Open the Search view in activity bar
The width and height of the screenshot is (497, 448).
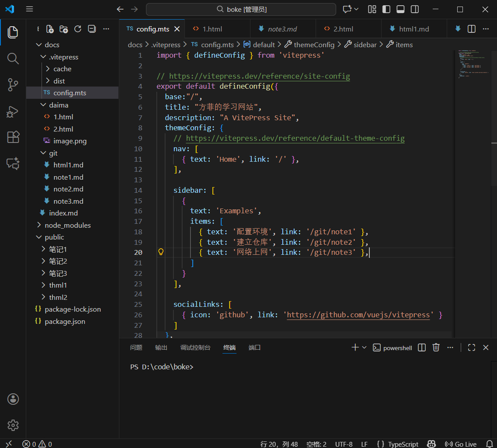(13, 59)
